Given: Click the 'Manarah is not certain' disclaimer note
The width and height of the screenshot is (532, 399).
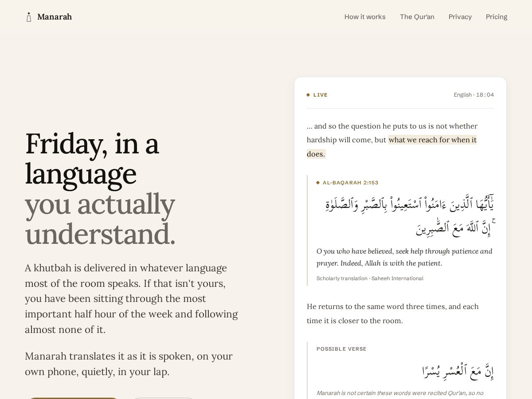Looking at the screenshot, I should [400, 393].
